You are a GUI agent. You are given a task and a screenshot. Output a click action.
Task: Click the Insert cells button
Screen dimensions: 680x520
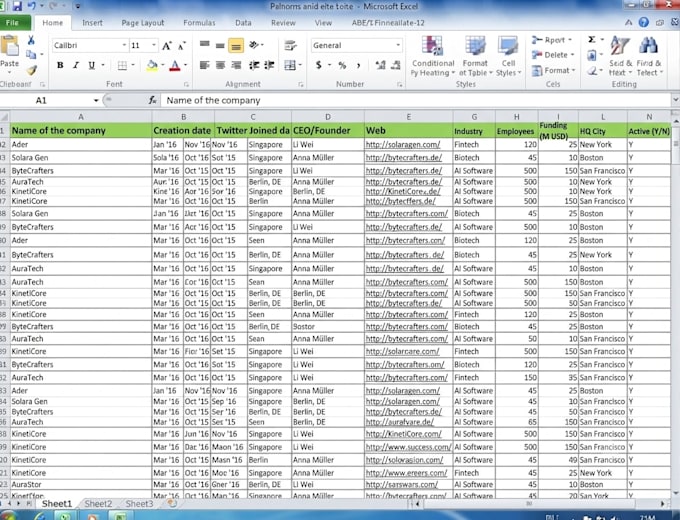551,40
